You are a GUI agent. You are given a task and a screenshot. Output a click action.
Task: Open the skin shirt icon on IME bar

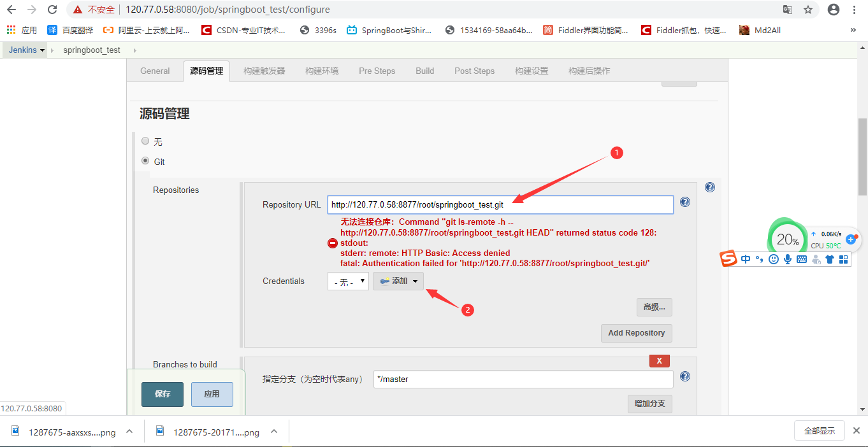click(x=830, y=259)
